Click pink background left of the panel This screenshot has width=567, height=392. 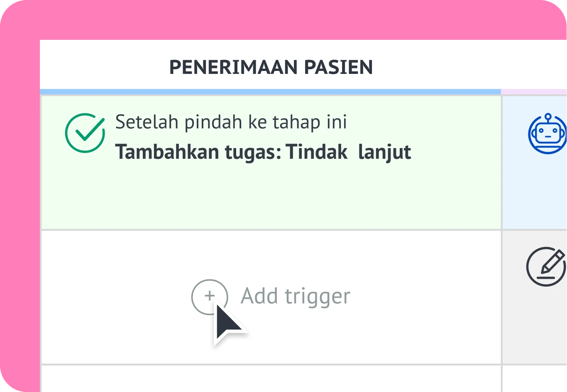[x=20, y=207]
